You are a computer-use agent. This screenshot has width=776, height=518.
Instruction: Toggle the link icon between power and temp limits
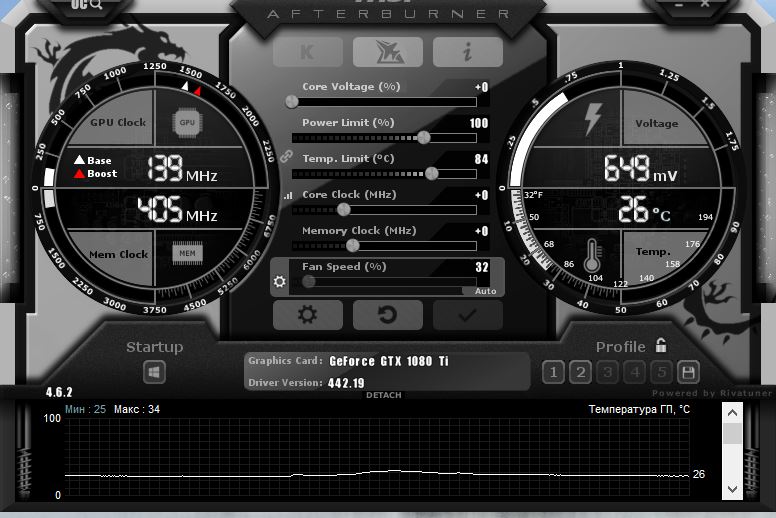pyautogui.click(x=286, y=156)
